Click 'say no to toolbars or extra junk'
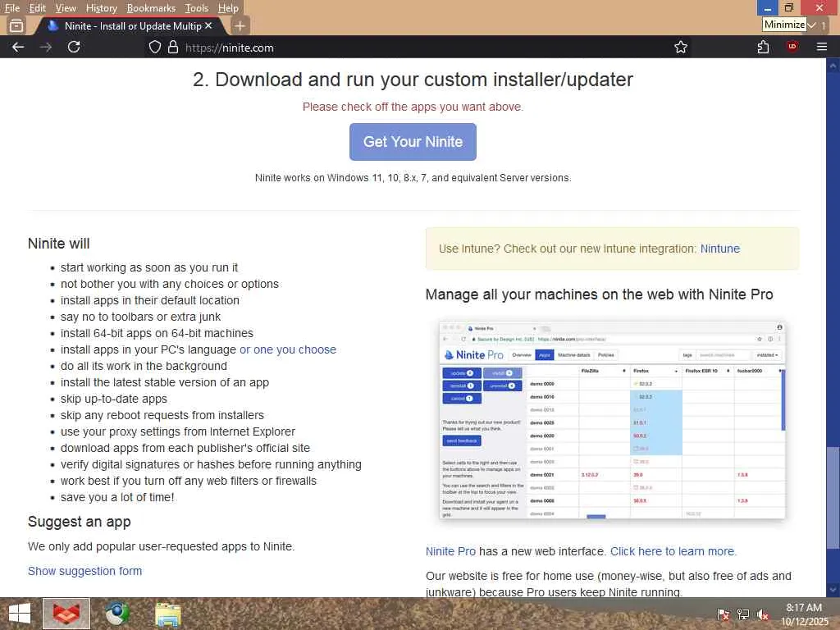Viewport: 840px width, 630px height. click(x=140, y=317)
